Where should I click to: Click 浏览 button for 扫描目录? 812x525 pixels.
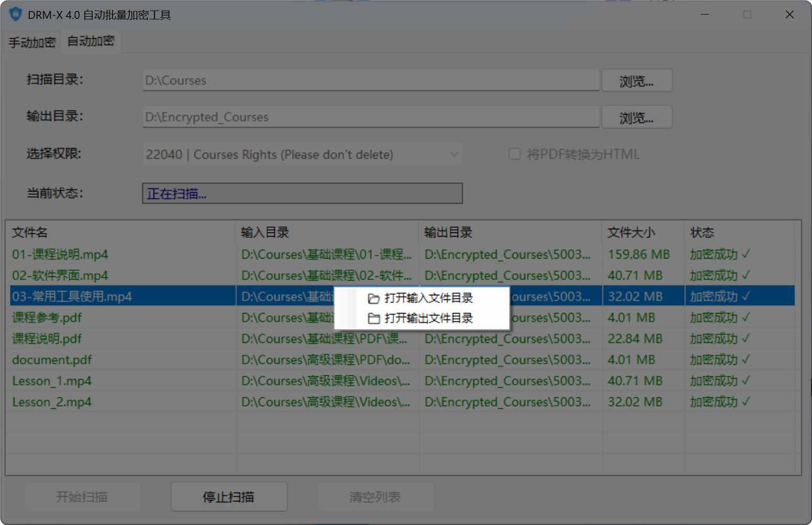pos(636,81)
